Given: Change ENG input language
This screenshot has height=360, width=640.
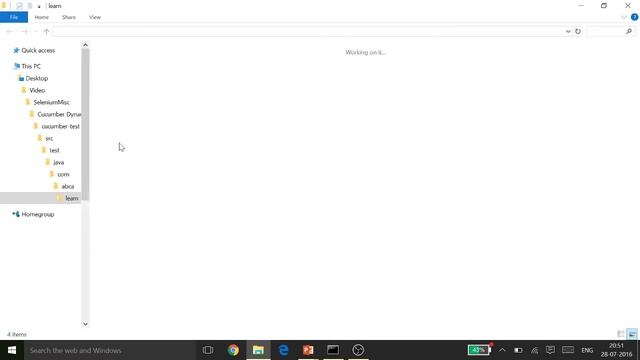Looking at the screenshot, I should click(x=587, y=350).
